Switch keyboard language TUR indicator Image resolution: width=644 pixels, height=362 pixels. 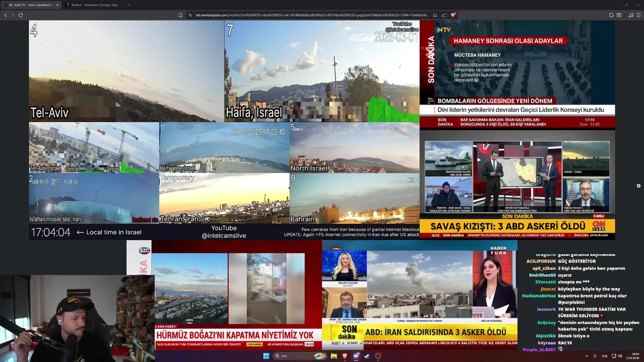click(x=604, y=356)
